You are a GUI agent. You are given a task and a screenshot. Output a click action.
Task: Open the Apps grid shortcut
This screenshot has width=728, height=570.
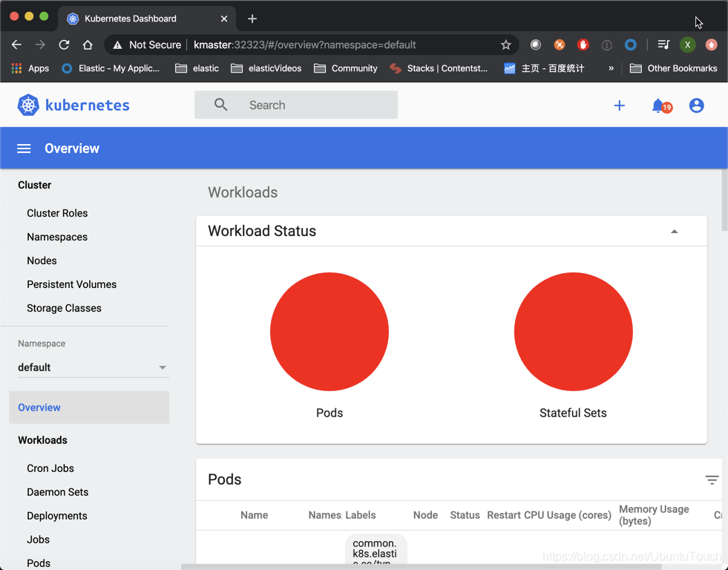pos(30,68)
